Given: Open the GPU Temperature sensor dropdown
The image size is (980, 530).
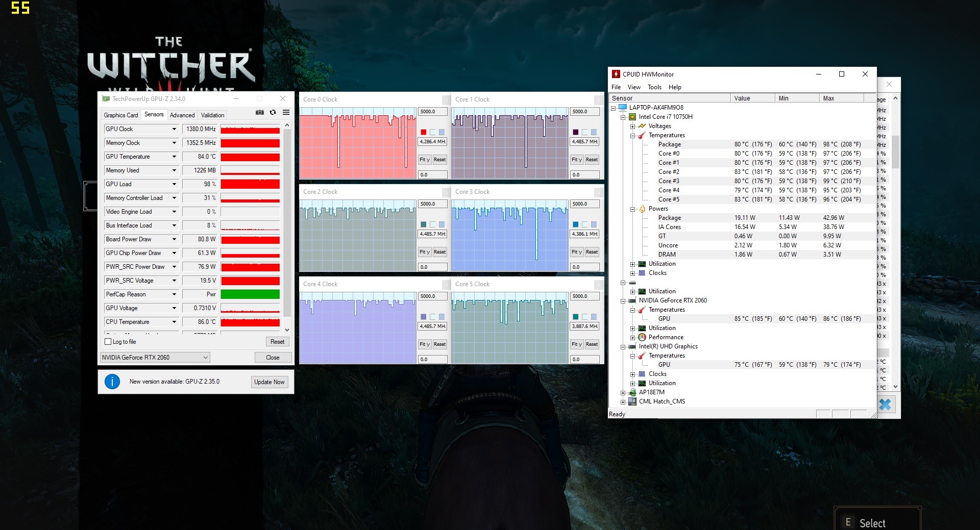Looking at the screenshot, I should (x=174, y=157).
